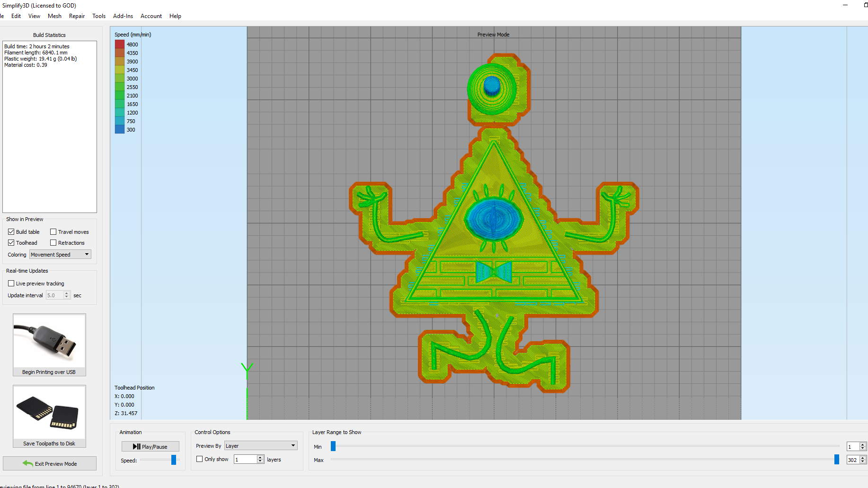The width and height of the screenshot is (868, 488).
Task: Enable the Travel moves checkbox
Action: [53, 231]
